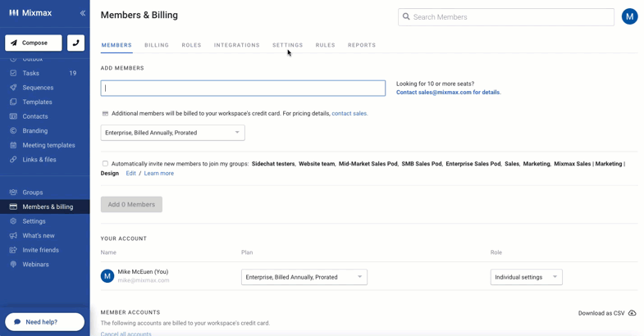Click the Edit groups link
This screenshot has width=644, height=336.
click(130, 173)
